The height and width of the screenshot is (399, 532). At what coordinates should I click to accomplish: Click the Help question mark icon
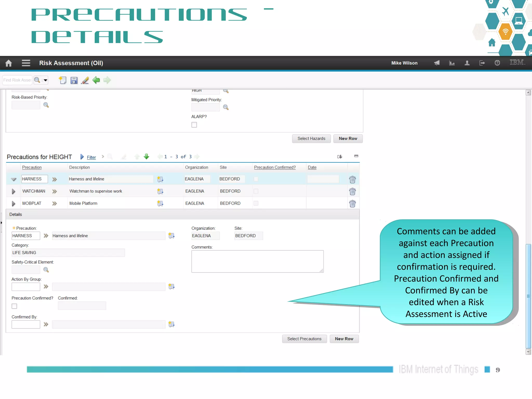click(497, 63)
